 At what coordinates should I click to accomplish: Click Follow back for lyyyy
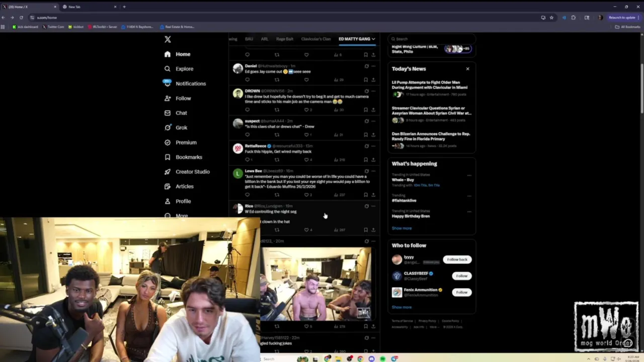pos(457,259)
